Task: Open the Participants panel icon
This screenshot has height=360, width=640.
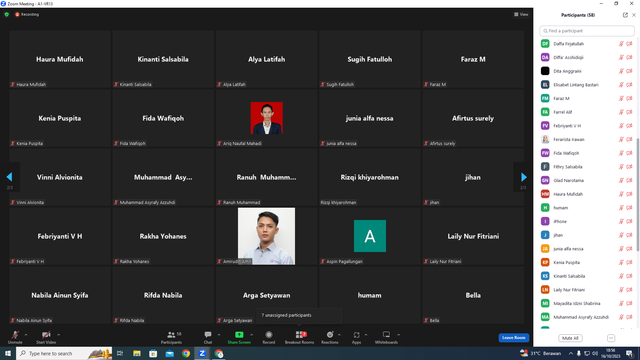Action: [171, 335]
